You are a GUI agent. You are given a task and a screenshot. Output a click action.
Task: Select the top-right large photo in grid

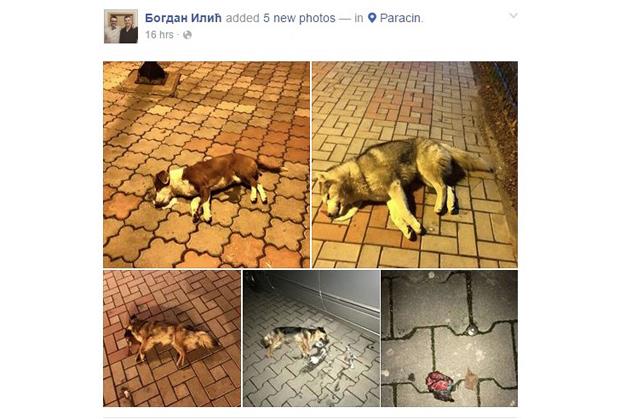click(415, 164)
